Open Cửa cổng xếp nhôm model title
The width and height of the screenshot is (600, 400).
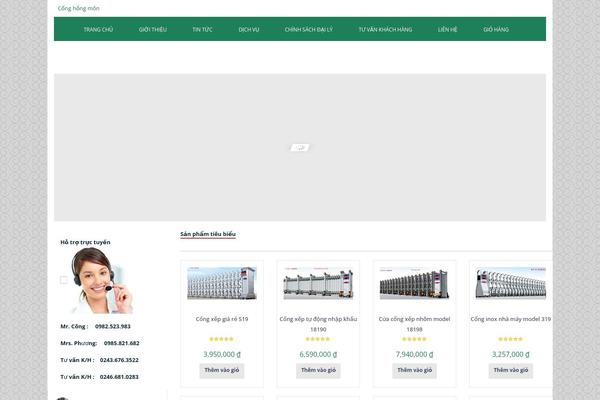point(414,324)
